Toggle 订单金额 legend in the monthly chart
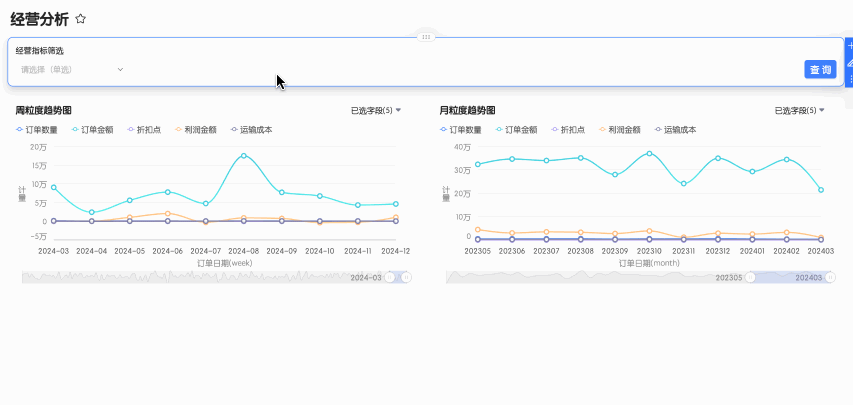The image size is (853, 405). tap(516, 130)
